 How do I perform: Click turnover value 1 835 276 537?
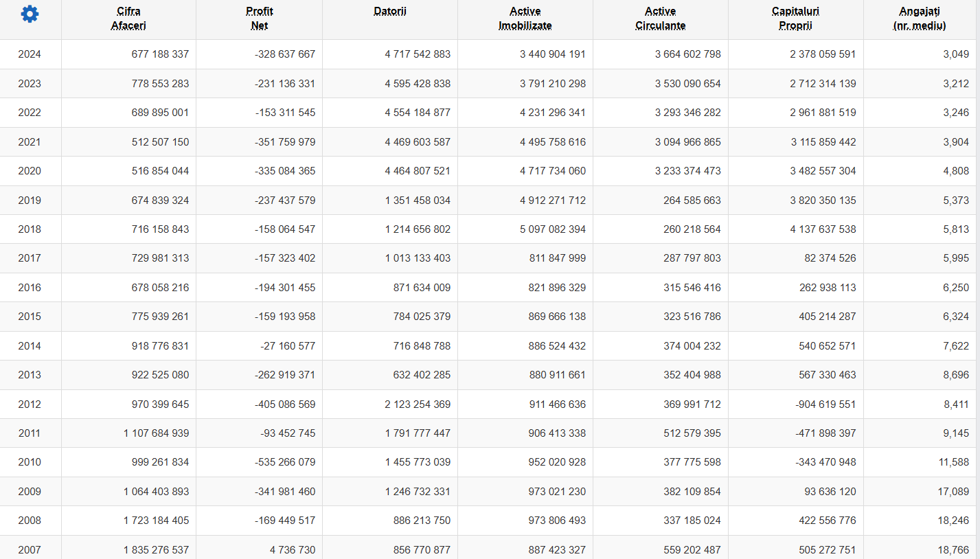click(x=156, y=550)
